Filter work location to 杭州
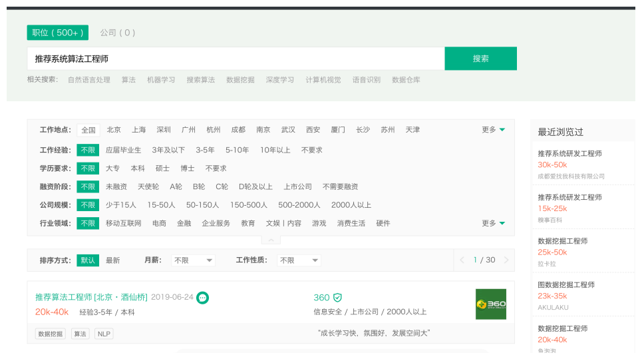The image size is (644, 357). 213,130
